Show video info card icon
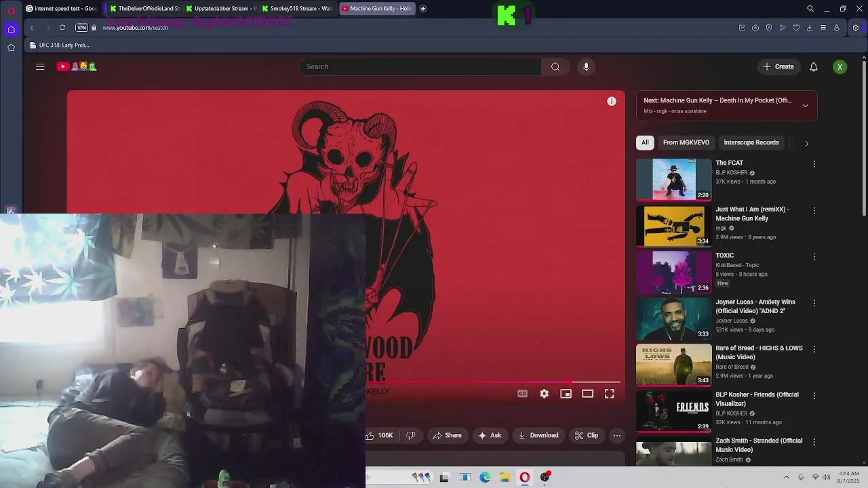 click(x=612, y=101)
